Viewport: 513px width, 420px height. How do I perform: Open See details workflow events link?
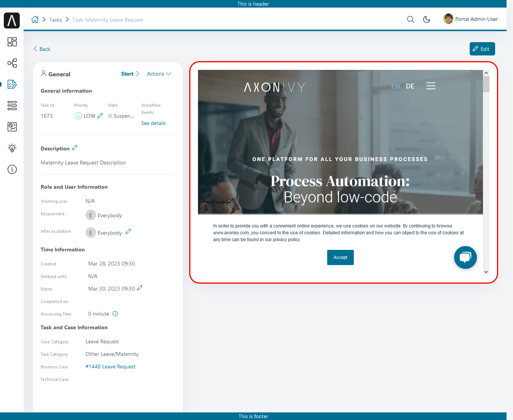coord(154,123)
